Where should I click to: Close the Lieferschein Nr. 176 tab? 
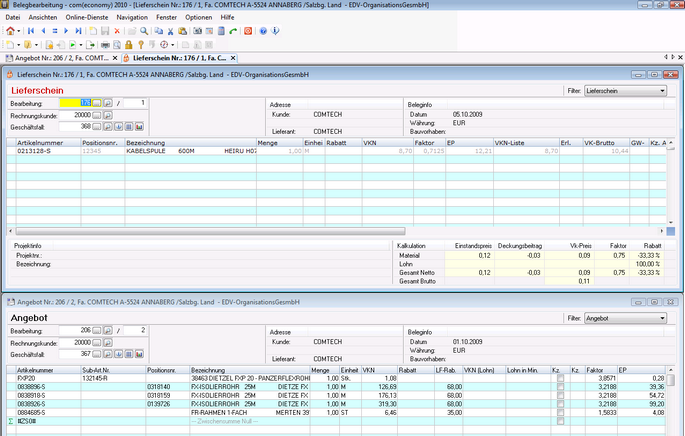(233, 58)
